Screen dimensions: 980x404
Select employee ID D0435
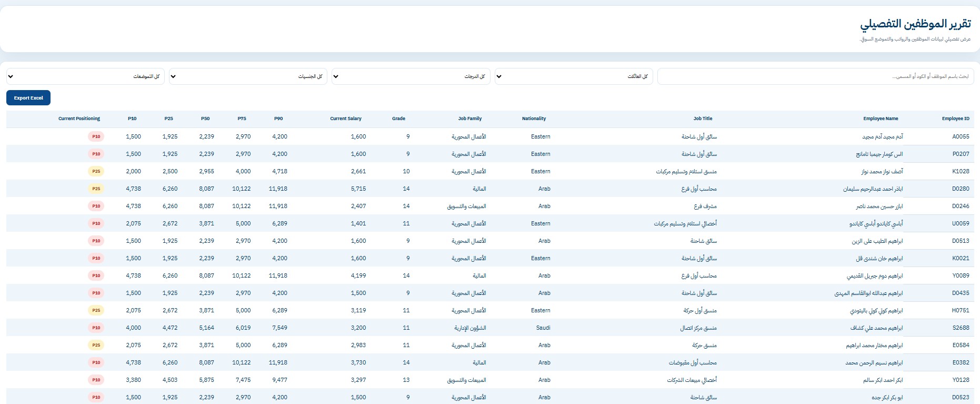point(961,293)
